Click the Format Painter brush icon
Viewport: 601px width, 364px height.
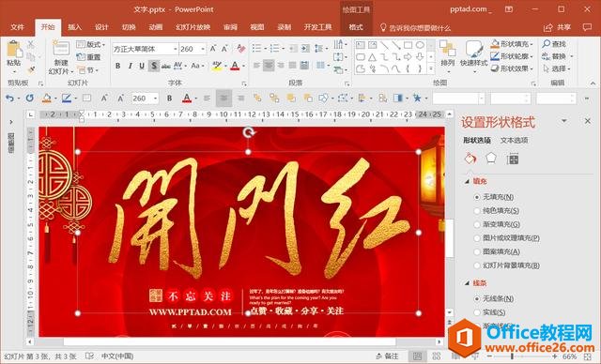(x=31, y=68)
